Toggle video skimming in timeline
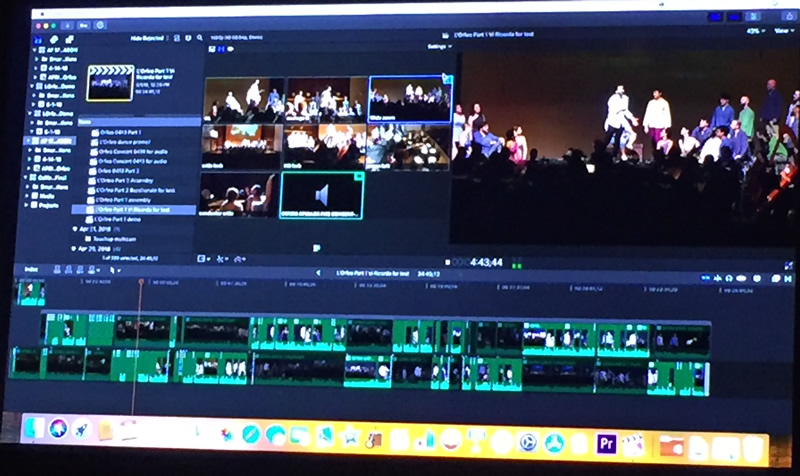Screen dimensions: 800x476 click(x=706, y=278)
